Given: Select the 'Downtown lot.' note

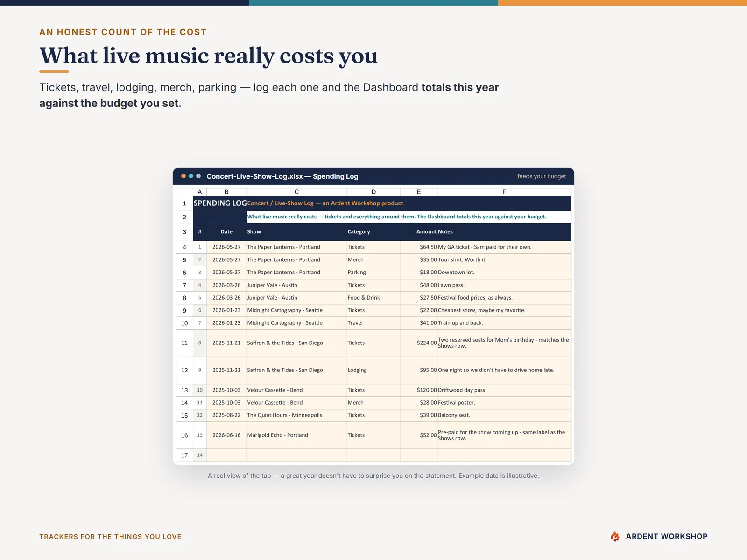Looking at the screenshot, I should pyautogui.click(x=504, y=273).
